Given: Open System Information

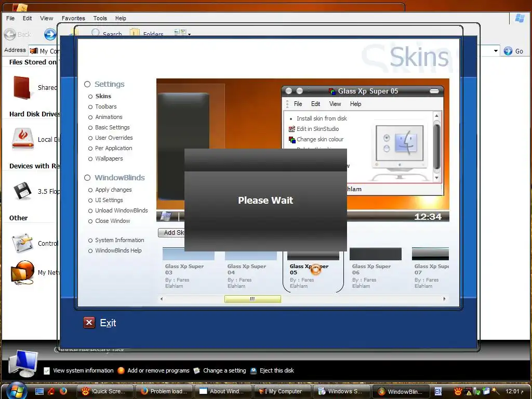Looking at the screenshot, I should 119,240.
